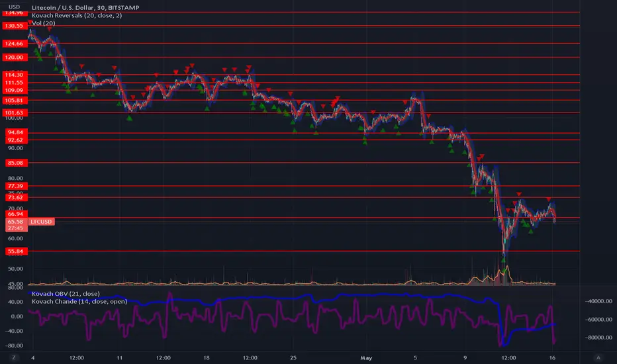Image resolution: width=617 pixels, height=364 pixels.
Task: Click the Z timezone button on the time axis
Action: (x=14, y=357)
